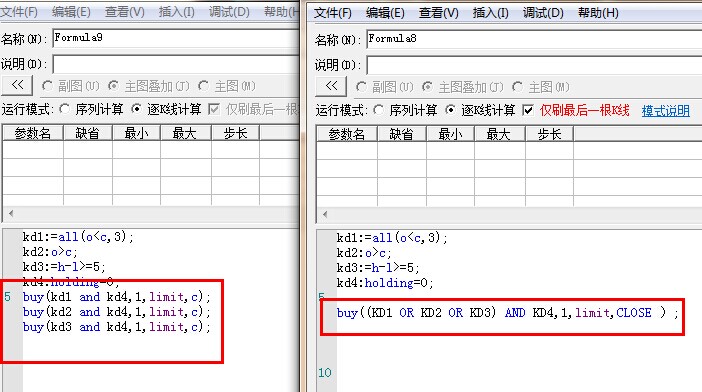This screenshot has height=392, width=702.
Task: Open 文件(F) menu in Formula8 window
Action: (x=333, y=13)
